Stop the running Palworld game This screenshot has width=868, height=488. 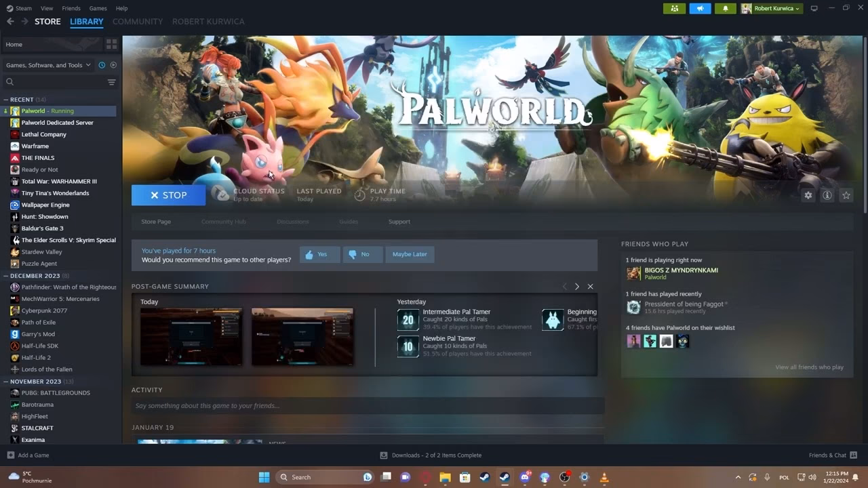click(168, 195)
